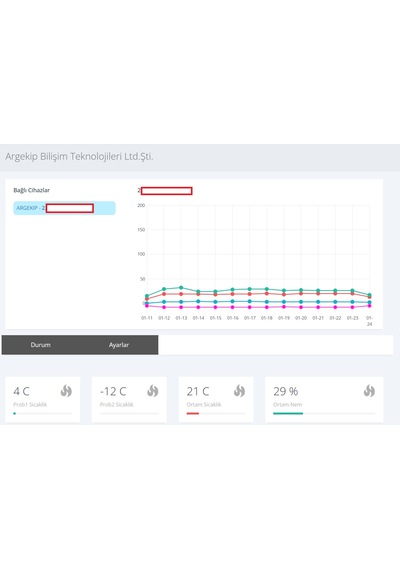Click the 21 C temperature value
Screen dimensions: 400x570
point(198,392)
